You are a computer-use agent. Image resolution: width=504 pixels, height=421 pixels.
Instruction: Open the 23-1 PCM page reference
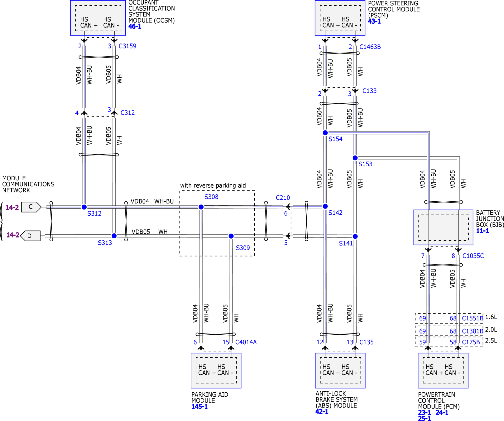424,413
